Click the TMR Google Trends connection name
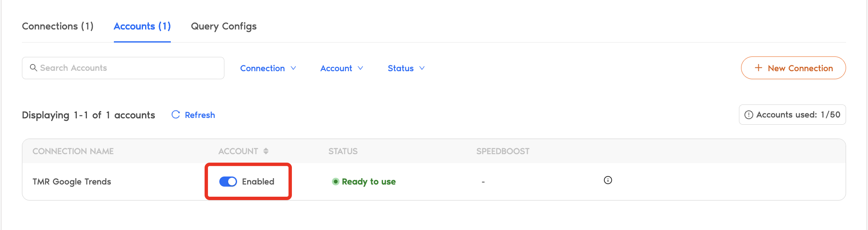868x230 pixels. click(x=72, y=182)
